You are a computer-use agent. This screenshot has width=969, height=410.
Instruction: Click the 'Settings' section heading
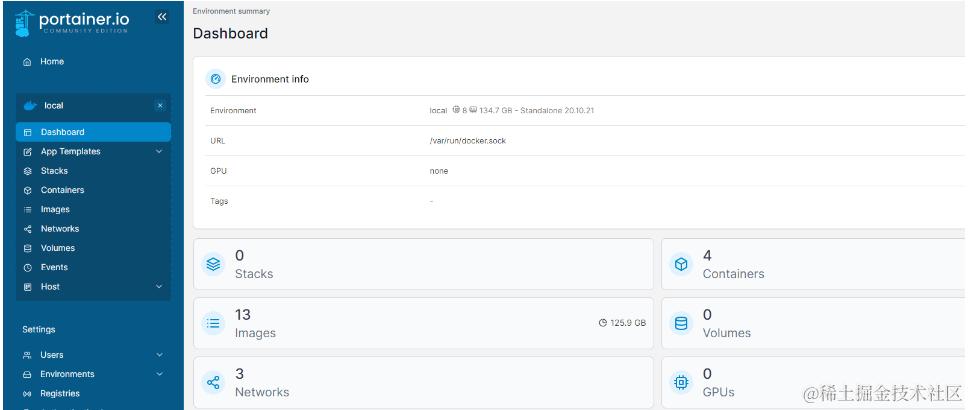39,330
